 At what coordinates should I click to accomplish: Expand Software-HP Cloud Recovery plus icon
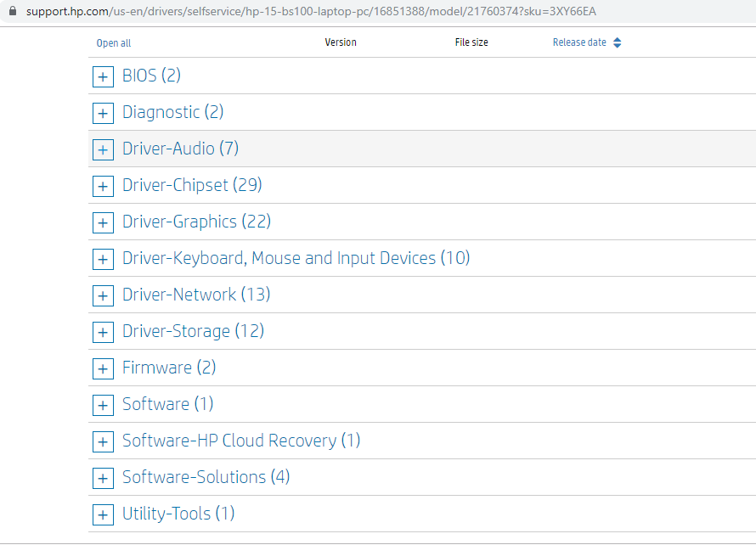click(x=103, y=442)
